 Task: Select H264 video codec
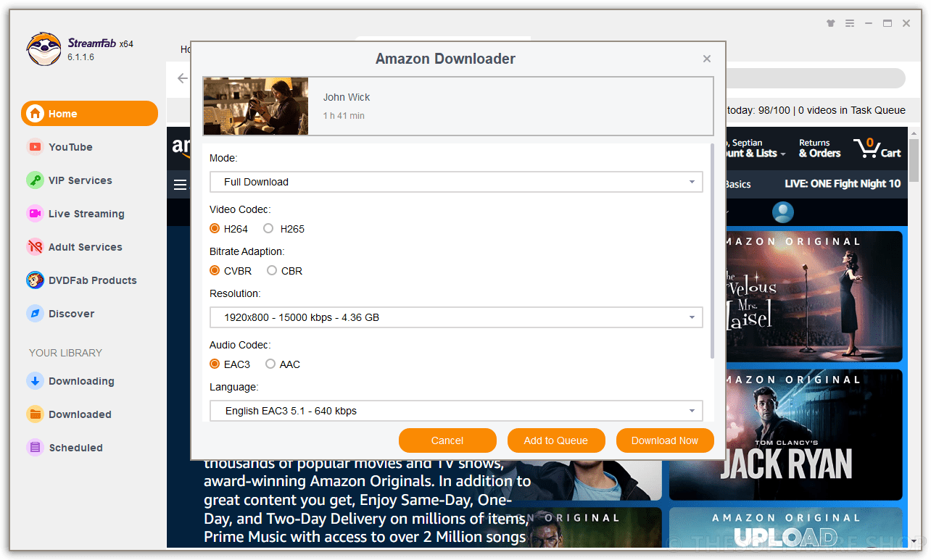coord(215,229)
